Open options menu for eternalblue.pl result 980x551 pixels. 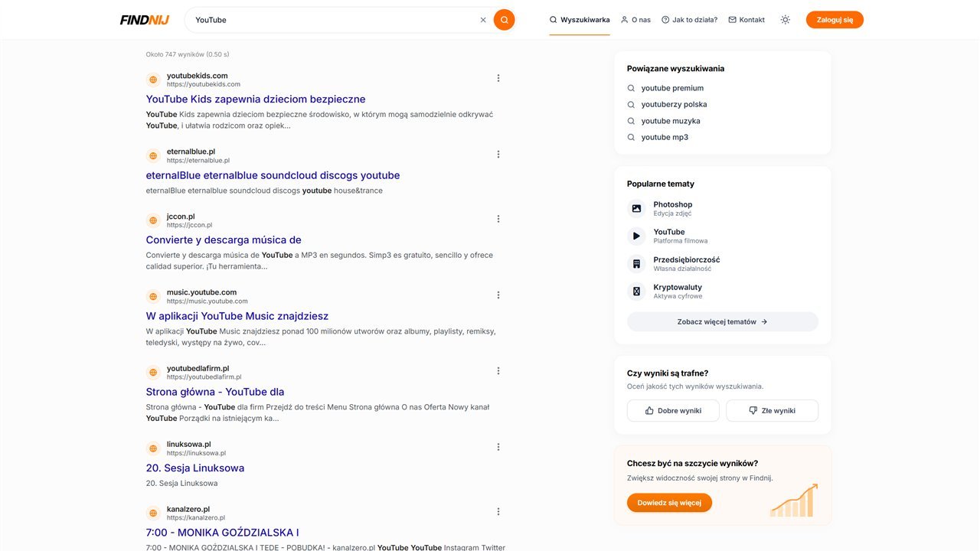(x=498, y=154)
